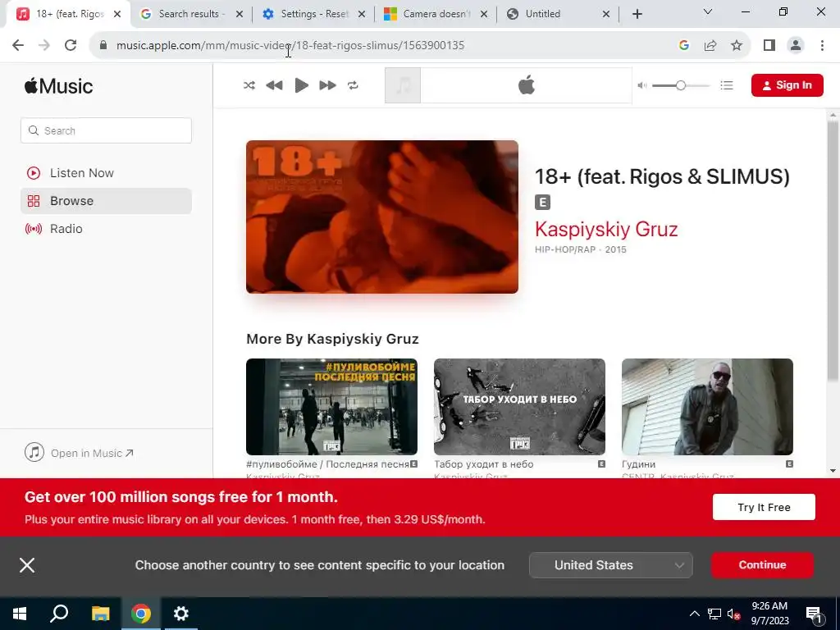
Task: Open the Radio section
Action: click(x=106, y=229)
